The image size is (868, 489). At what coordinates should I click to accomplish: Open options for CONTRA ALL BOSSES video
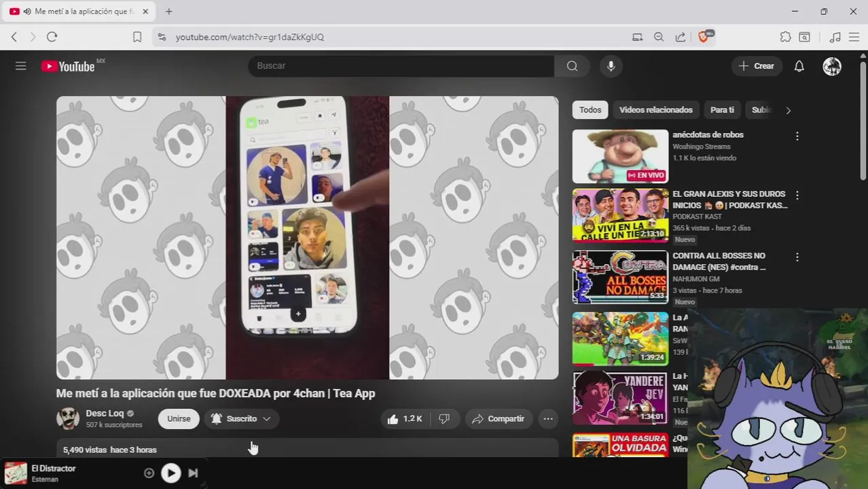tap(797, 257)
